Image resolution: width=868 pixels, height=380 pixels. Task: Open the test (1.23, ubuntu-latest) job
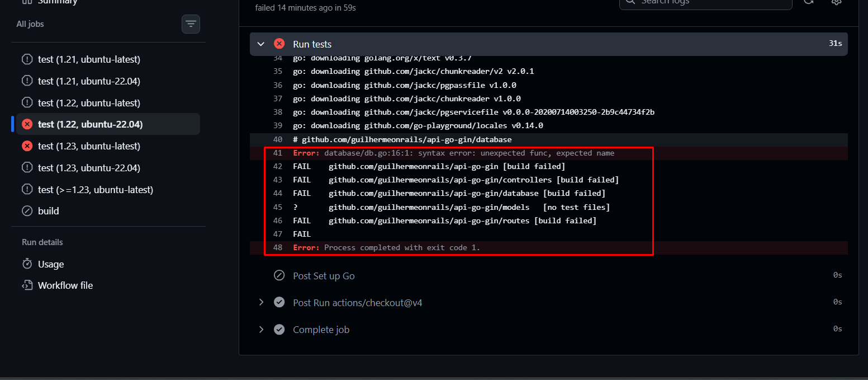(x=89, y=146)
